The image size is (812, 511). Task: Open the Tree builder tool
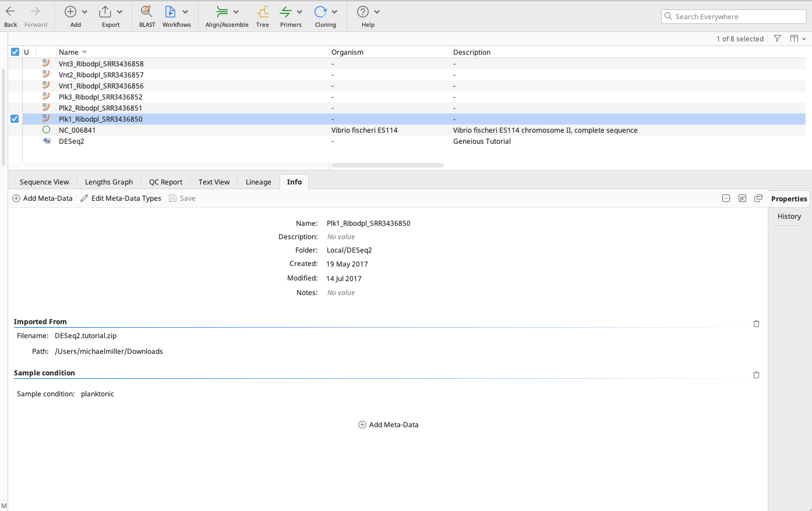click(x=263, y=16)
